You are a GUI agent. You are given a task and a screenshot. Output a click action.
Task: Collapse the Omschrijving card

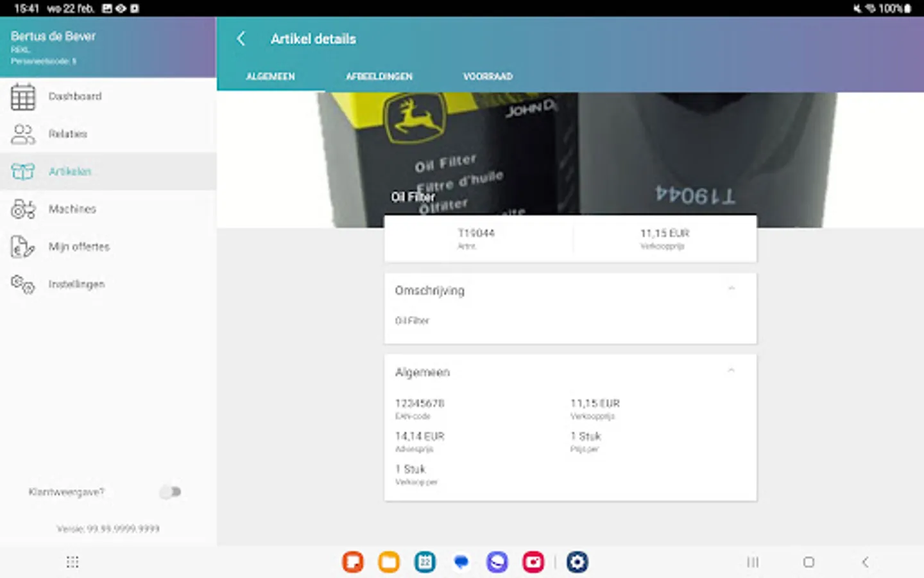[x=731, y=289]
